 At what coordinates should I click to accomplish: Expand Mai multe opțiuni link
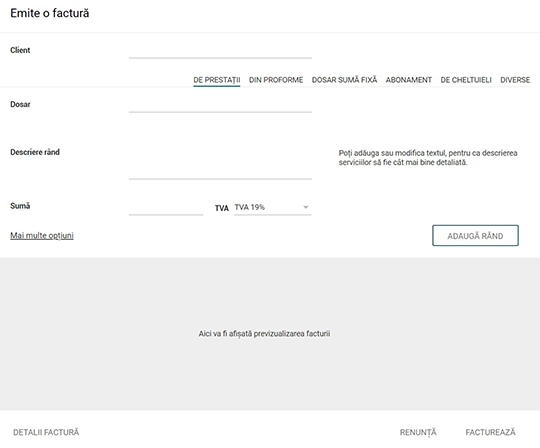tap(42, 236)
